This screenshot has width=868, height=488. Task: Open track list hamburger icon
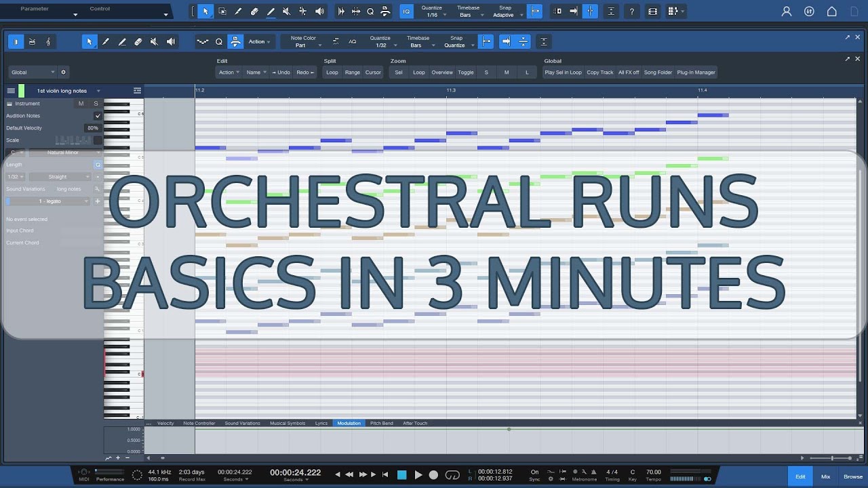pyautogui.click(x=11, y=90)
